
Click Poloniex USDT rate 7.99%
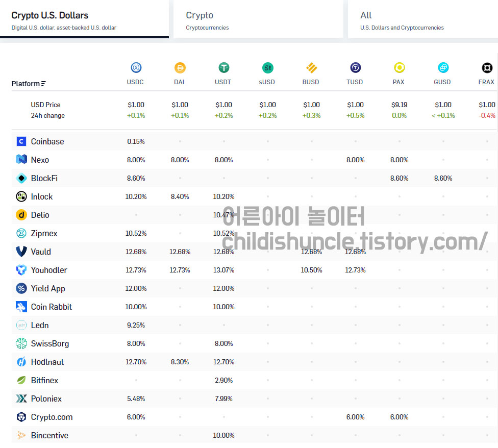tap(223, 399)
